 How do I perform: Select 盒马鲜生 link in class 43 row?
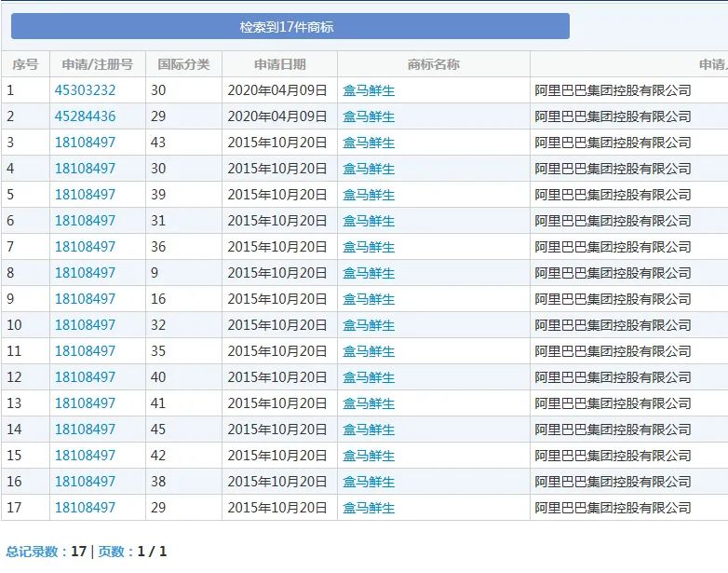pyautogui.click(x=369, y=143)
